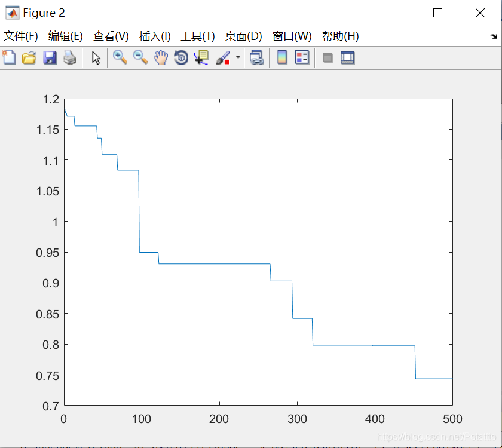Print the figure using printer icon
The image size is (502, 448).
[70, 57]
